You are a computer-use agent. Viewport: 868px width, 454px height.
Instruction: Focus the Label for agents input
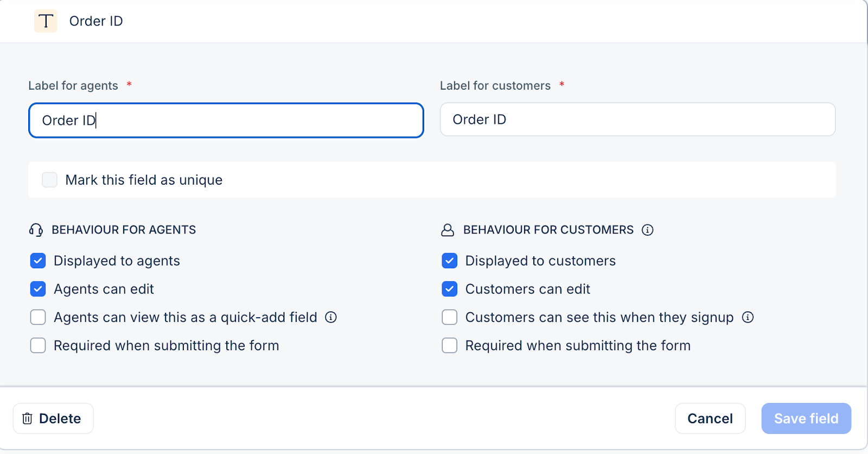tap(226, 121)
